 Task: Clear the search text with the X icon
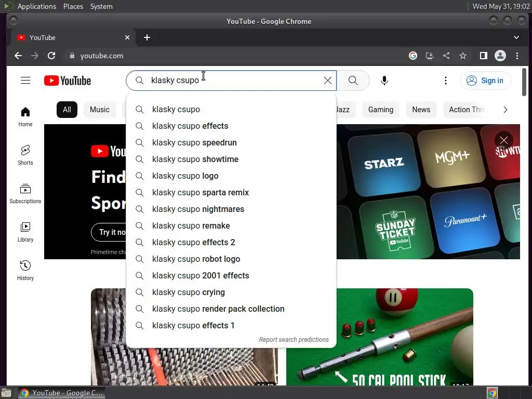coord(328,81)
